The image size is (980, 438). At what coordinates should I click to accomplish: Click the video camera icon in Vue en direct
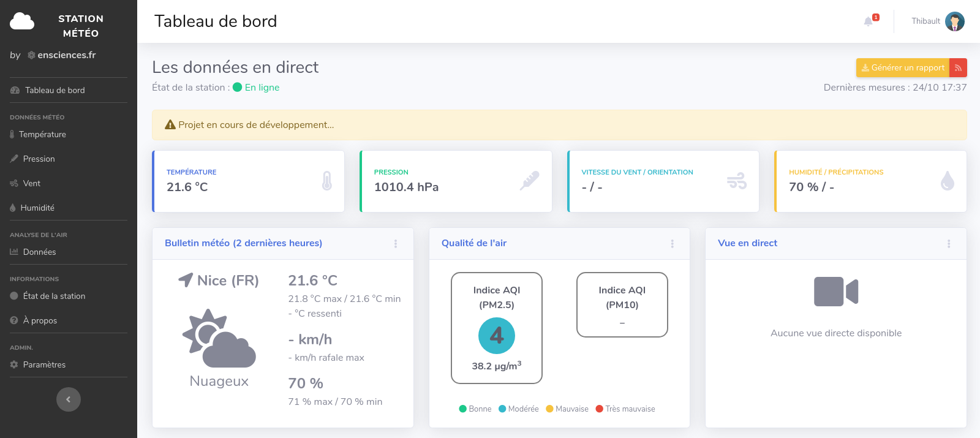[835, 292]
